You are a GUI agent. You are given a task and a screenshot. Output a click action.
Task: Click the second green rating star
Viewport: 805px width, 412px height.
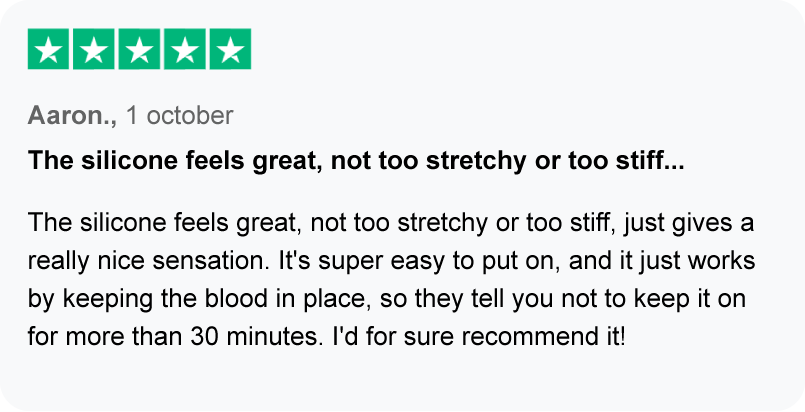[x=94, y=50]
